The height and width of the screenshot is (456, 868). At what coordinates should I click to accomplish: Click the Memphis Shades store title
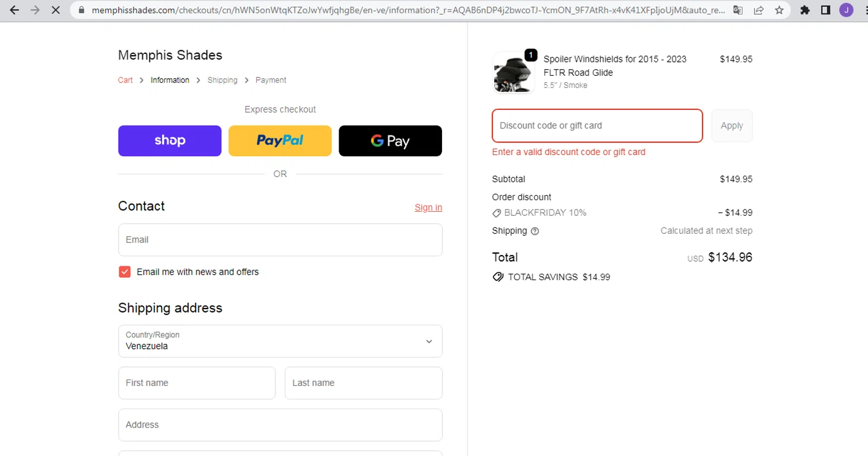click(170, 55)
